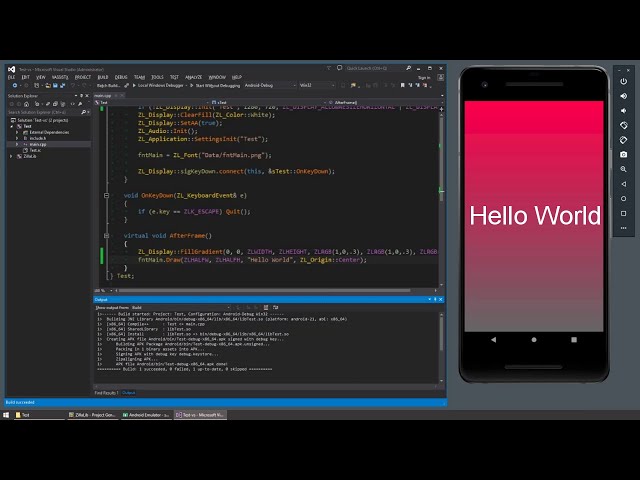Image resolution: width=640 pixels, height=480 pixels.
Task: Take an emulator screenshot with the camera icon
Action: tap(623, 155)
